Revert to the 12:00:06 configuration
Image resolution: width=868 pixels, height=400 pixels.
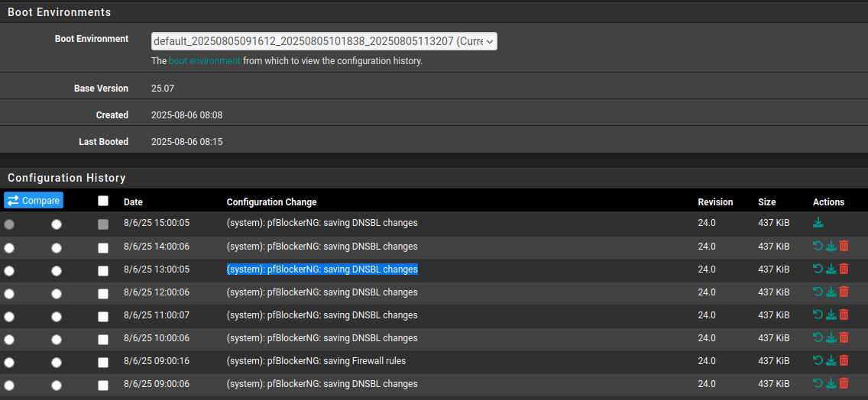tap(818, 292)
